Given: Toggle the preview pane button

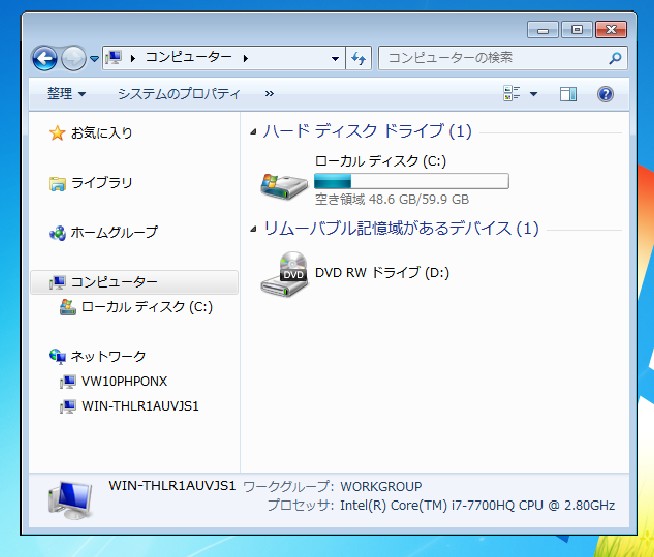Looking at the screenshot, I should click(x=568, y=94).
